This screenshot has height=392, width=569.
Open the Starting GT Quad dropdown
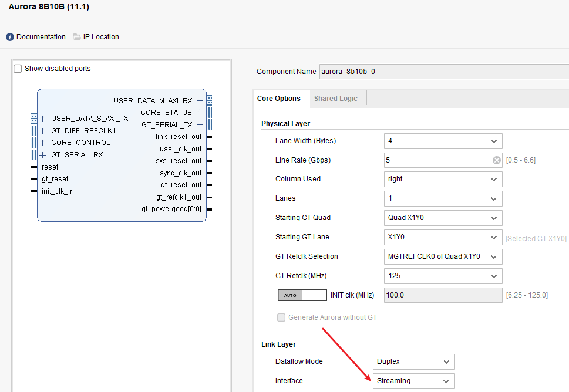click(443, 218)
